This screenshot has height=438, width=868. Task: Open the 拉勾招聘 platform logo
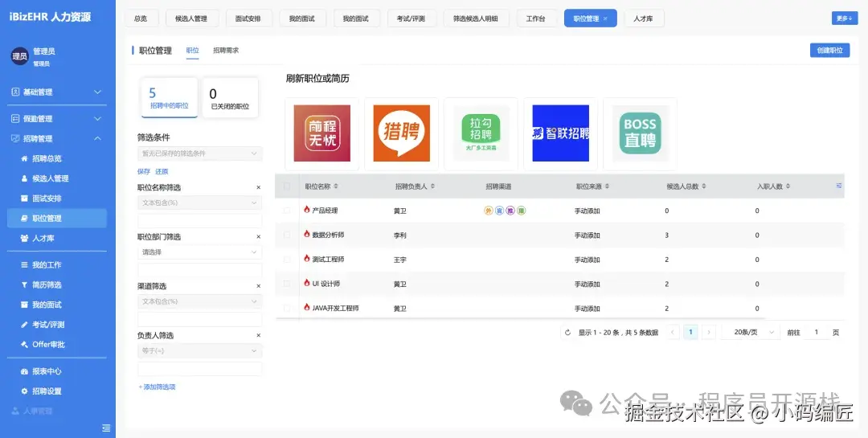click(481, 133)
